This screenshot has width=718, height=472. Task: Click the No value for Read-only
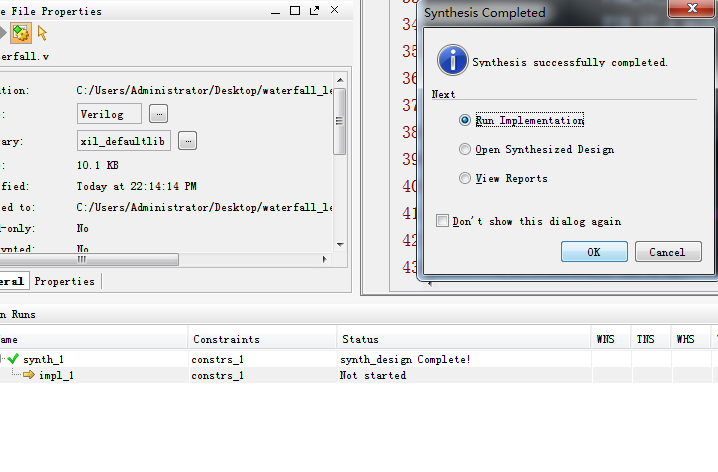82,228
